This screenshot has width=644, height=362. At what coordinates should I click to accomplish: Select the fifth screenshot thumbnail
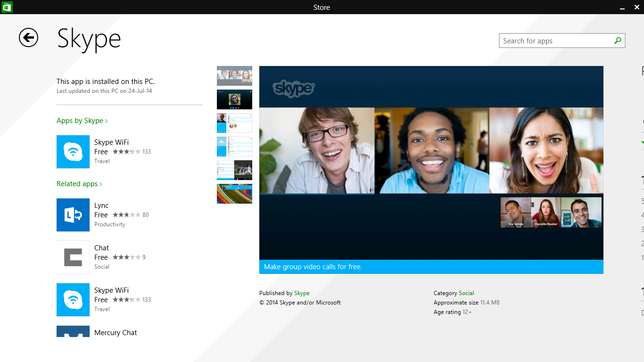(x=234, y=170)
